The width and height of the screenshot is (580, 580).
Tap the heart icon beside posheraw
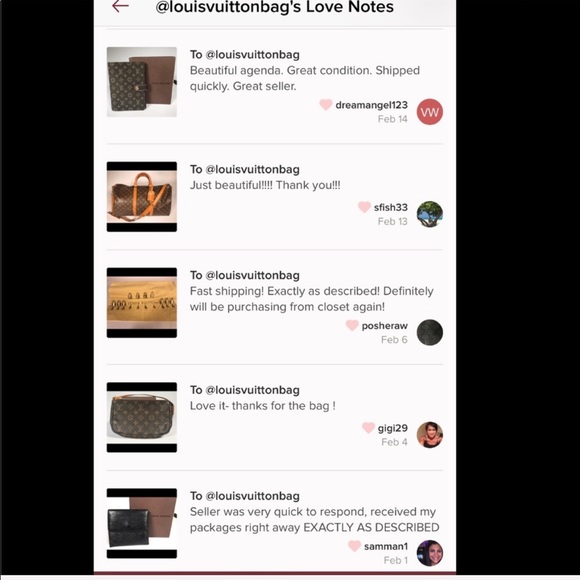coord(352,326)
